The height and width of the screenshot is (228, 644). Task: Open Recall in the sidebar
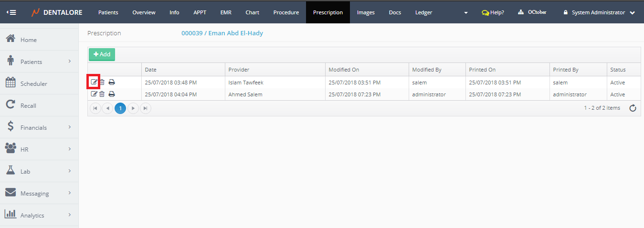pos(28,106)
